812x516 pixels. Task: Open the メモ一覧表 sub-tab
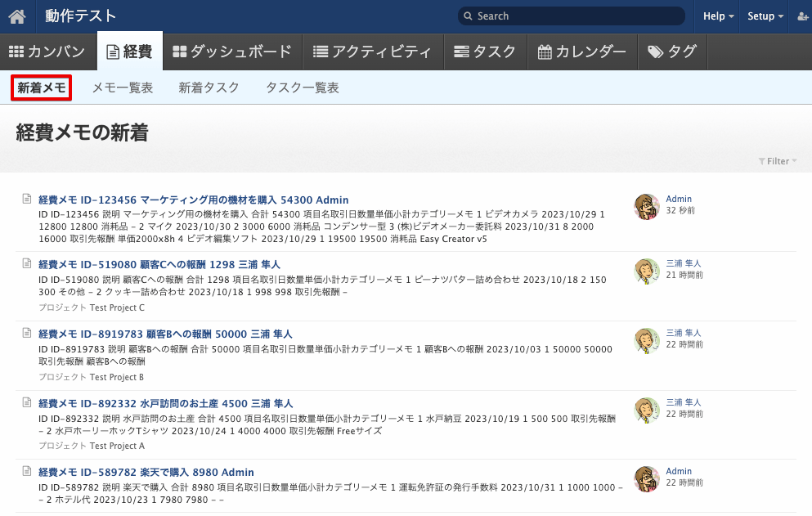(x=123, y=87)
